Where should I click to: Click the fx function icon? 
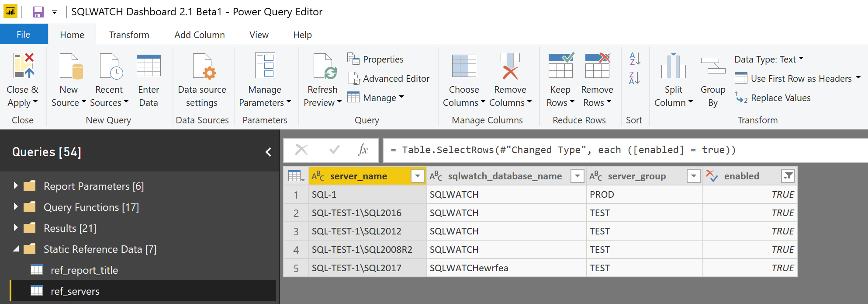click(363, 150)
